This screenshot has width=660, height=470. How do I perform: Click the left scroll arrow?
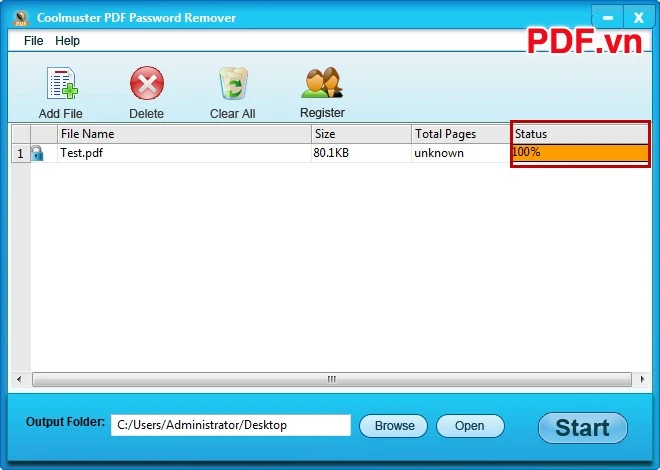pyautogui.click(x=19, y=379)
